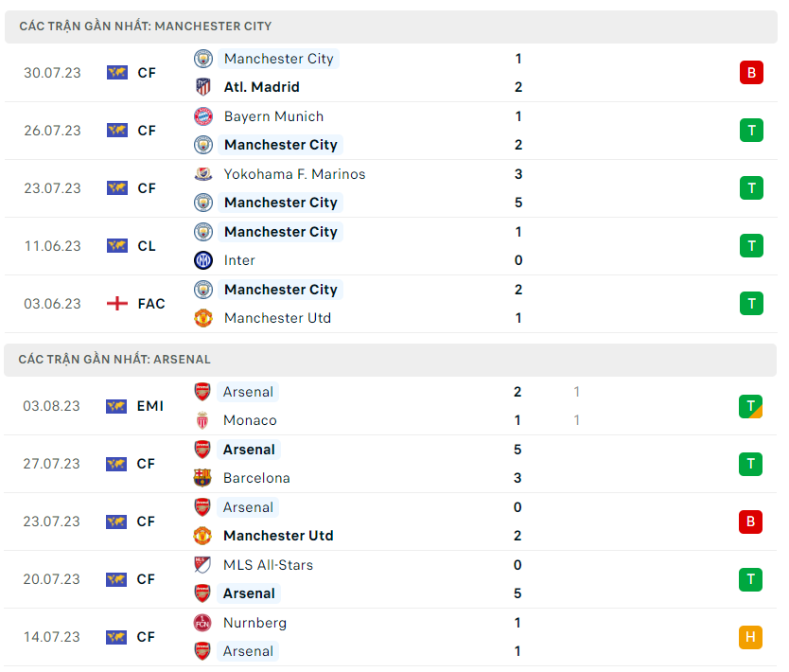
Task: Click the Monaco club crest icon
Action: [202, 420]
